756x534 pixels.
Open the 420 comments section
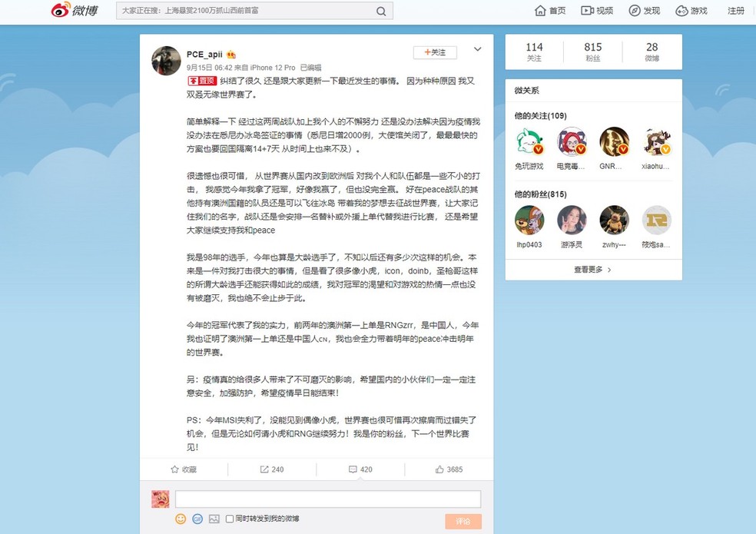click(360, 469)
